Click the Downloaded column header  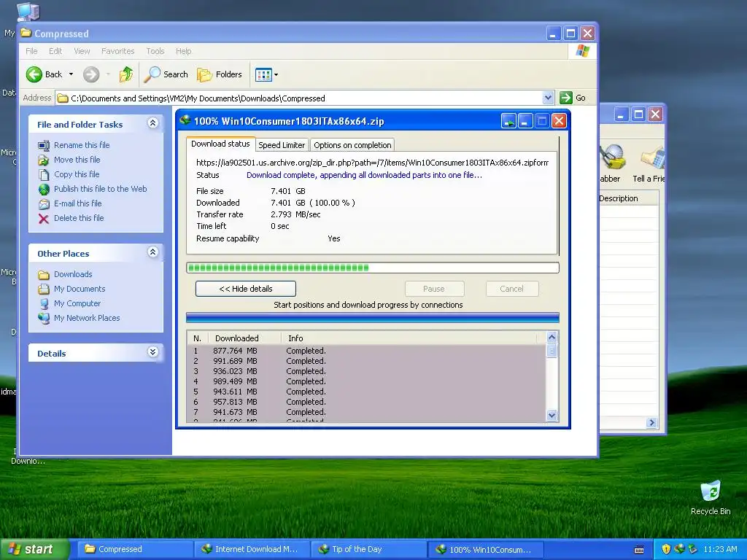point(244,338)
